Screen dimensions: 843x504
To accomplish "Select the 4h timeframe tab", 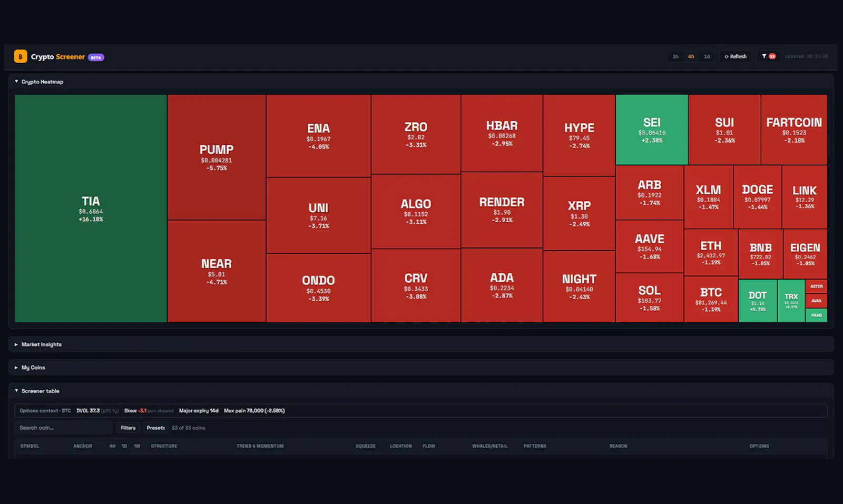I will pos(691,56).
